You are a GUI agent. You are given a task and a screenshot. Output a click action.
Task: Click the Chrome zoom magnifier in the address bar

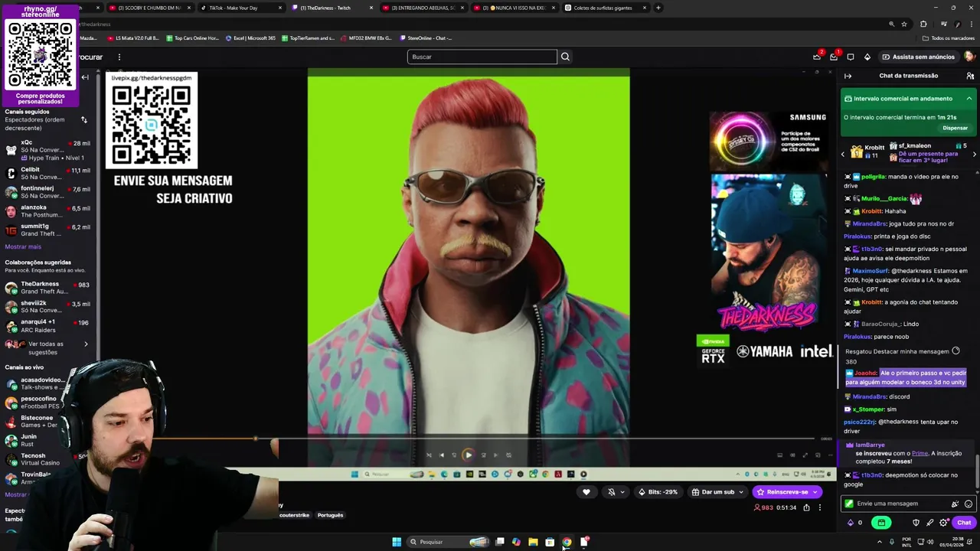point(891,24)
